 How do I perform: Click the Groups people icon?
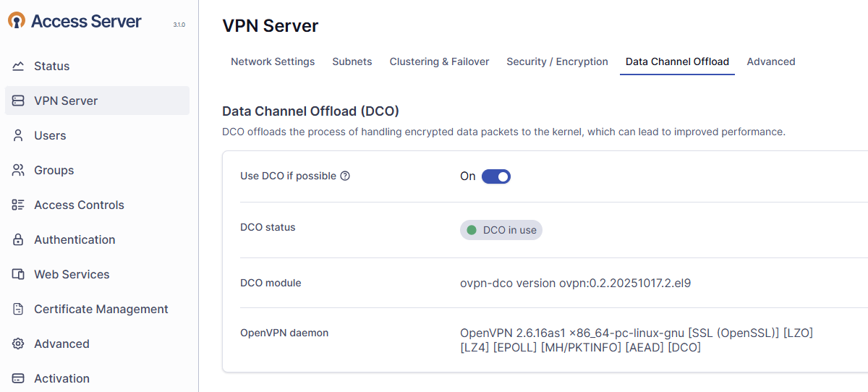18,170
